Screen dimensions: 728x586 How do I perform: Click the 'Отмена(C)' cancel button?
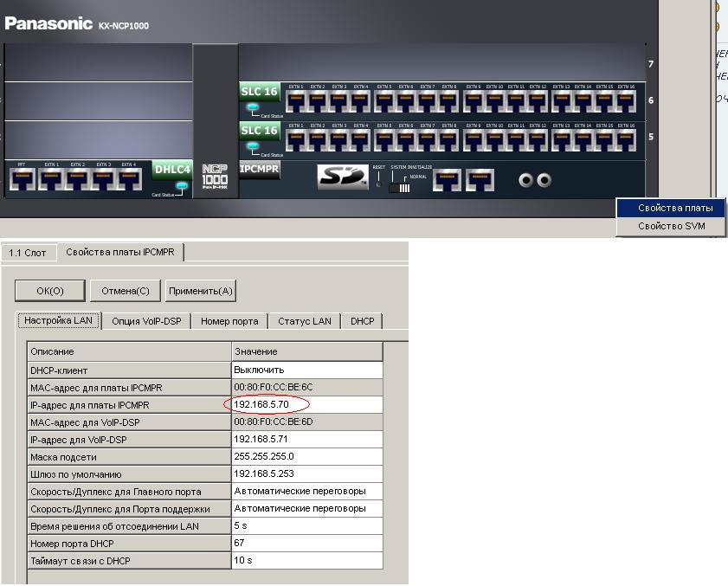tap(126, 291)
